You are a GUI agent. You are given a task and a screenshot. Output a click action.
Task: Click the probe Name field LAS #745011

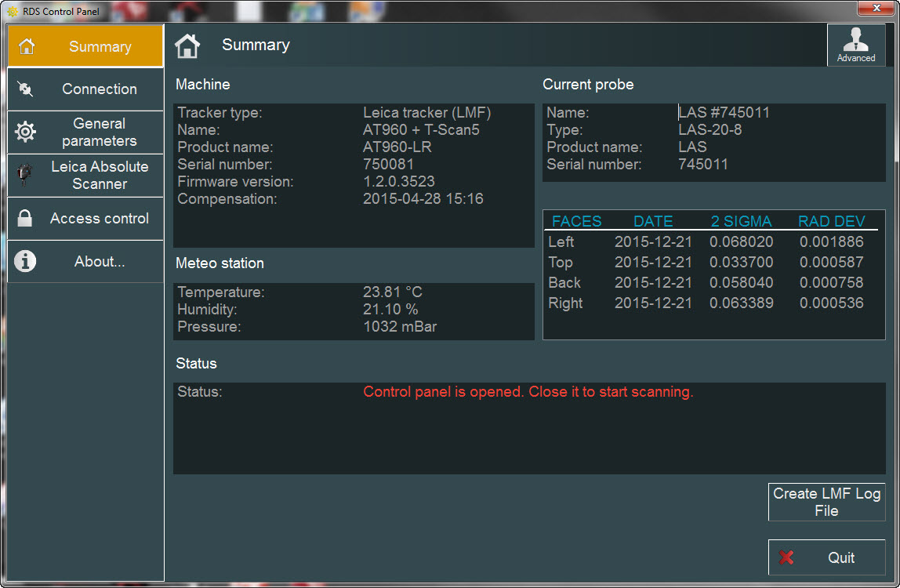click(x=724, y=113)
